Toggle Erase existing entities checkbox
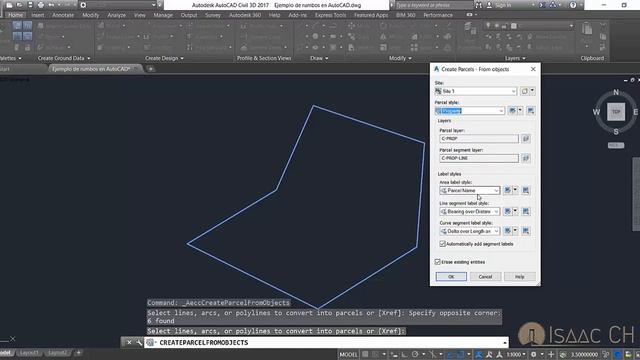Viewport: 640px width, 360px height. click(x=438, y=262)
